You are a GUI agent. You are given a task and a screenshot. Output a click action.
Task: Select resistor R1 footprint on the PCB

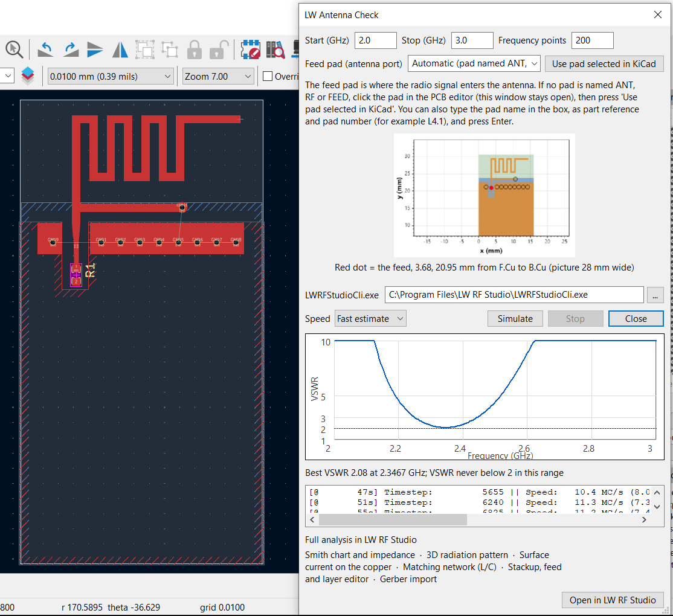(76, 275)
